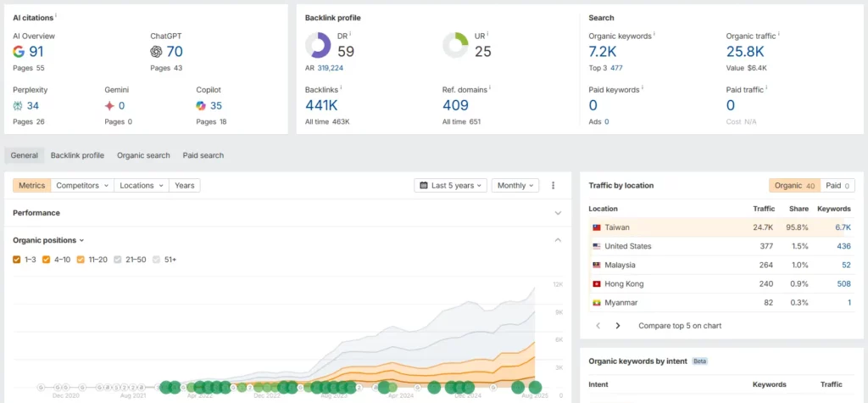Toggle the 11–20 positions checkbox

pyautogui.click(x=81, y=259)
